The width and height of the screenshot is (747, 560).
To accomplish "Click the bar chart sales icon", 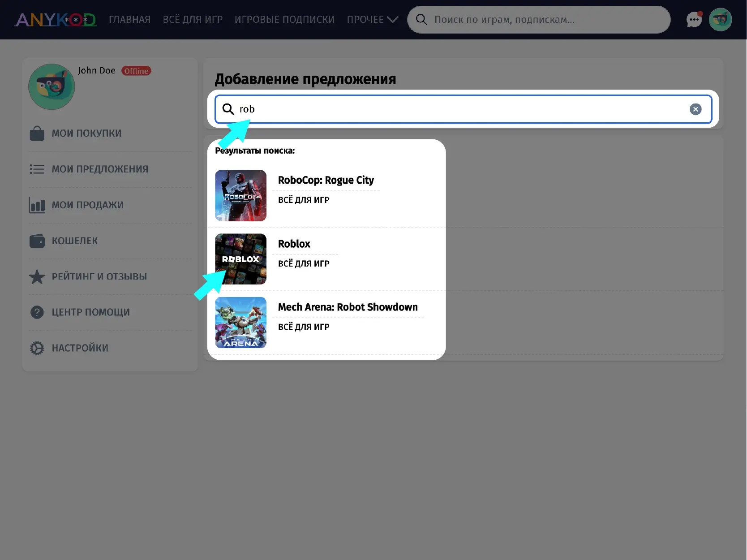I will click(x=37, y=205).
